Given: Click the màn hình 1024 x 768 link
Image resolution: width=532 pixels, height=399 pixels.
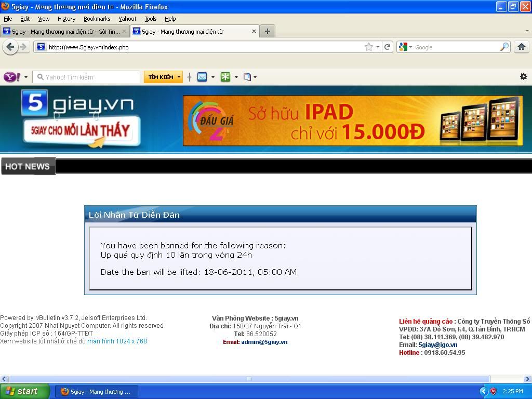Looking at the screenshot, I should 117,341.
